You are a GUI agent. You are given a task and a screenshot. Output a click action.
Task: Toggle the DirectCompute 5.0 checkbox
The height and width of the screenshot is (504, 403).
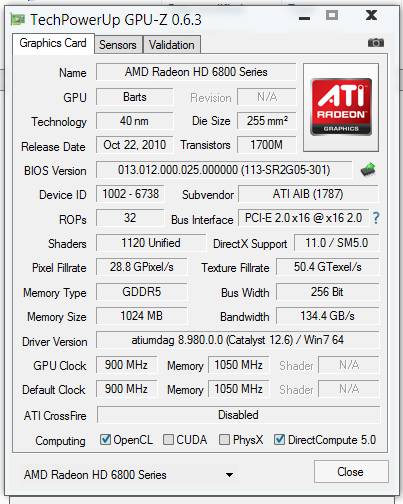279,439
